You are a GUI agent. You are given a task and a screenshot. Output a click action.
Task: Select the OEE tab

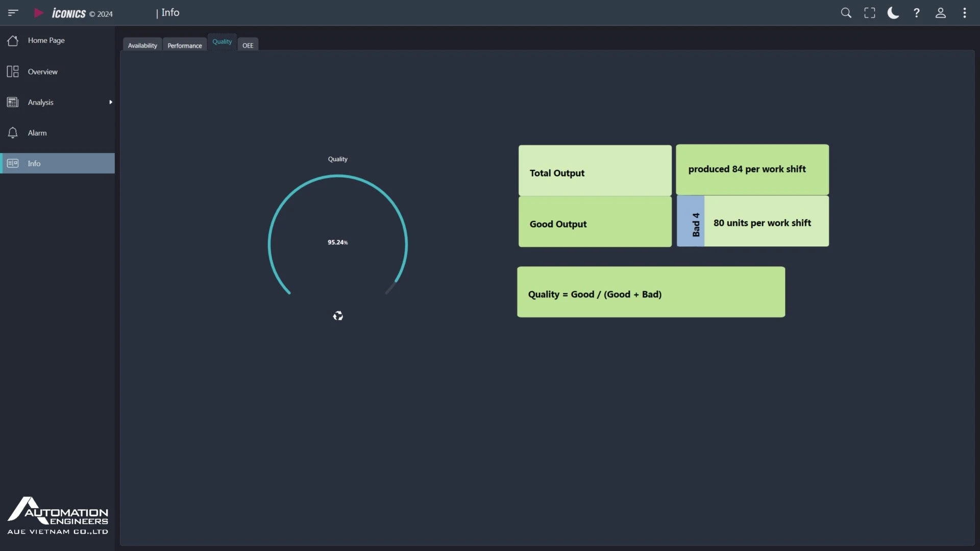click(x=248, y=44)
